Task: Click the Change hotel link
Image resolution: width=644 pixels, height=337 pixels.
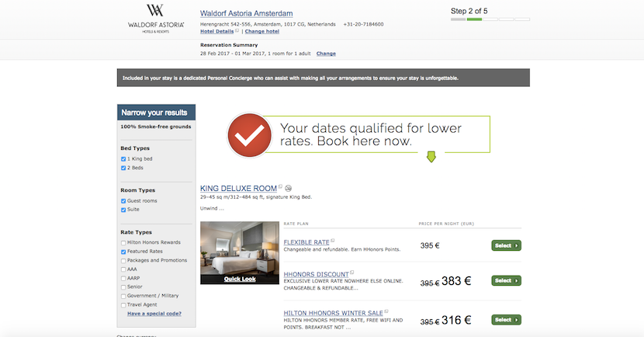Action: pos(261,31)
